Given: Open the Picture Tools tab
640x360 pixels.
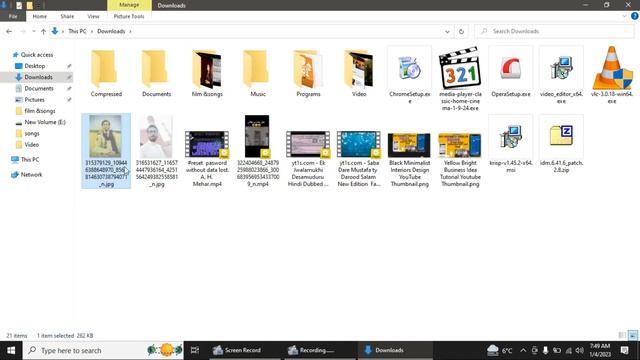Looking at the screenshot, I should 129,16.
